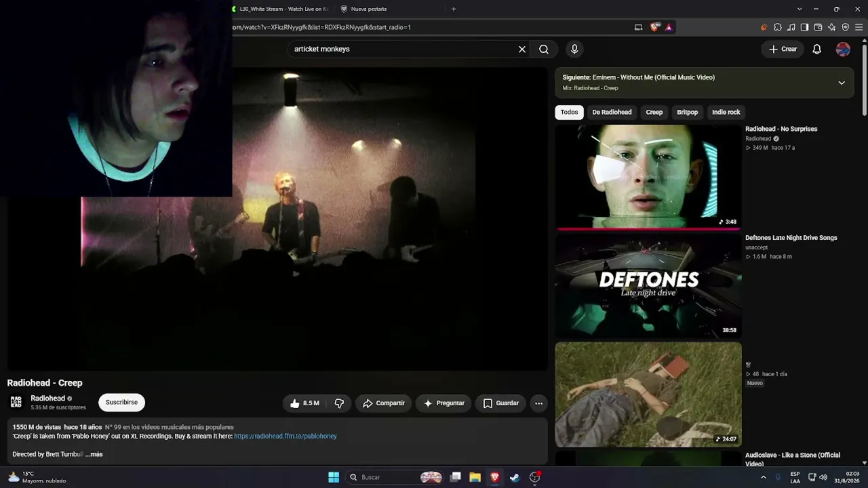Open the browser main hamburger menu

(x=859, y=27)
